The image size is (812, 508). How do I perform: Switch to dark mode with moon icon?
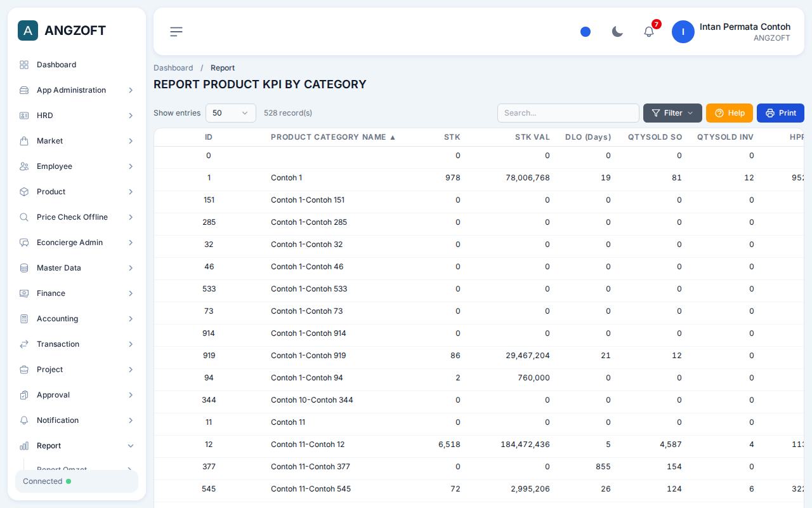click(617, 32)
